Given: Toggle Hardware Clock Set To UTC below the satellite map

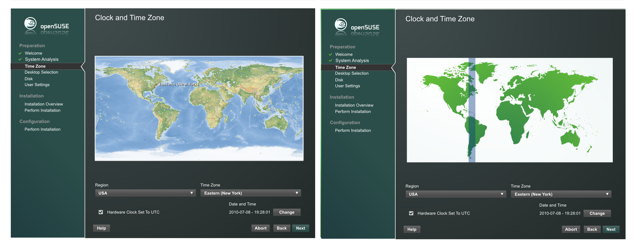Looking at the screenshot, I should (101, 212).
